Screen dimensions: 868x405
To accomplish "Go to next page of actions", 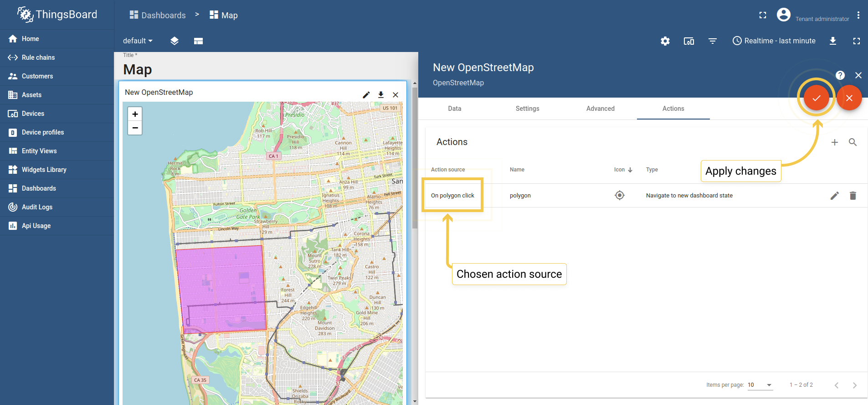I will pyautogui.click(x=855, y=385).
